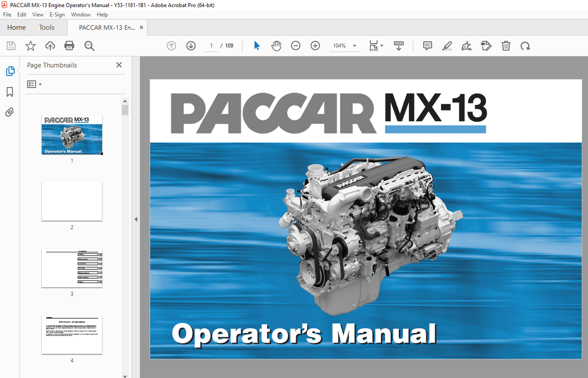Select the Highlight text tool
The width and height of the screenshot is (588, 378).
click(x=447, y=46)
